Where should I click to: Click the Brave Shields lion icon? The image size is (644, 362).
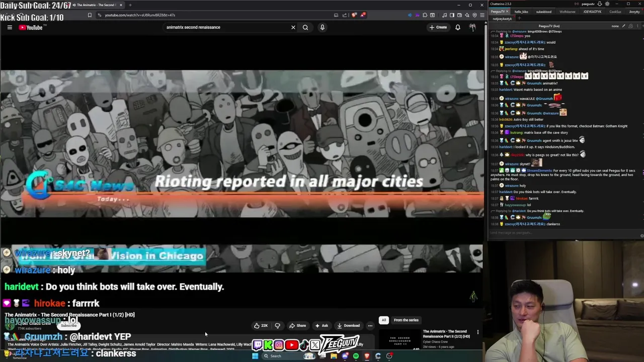tap(354, 15)
